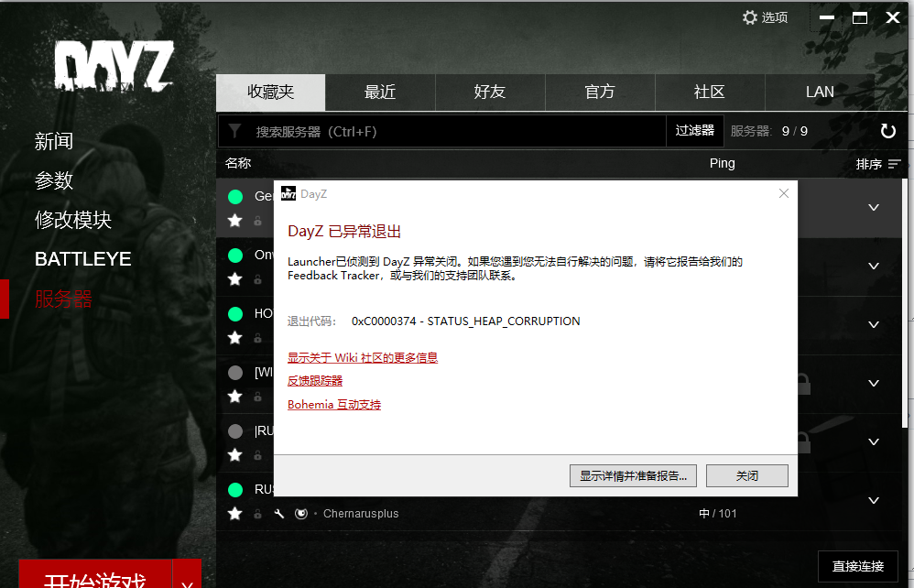Click the 过滤器 button

click(695, 131)
